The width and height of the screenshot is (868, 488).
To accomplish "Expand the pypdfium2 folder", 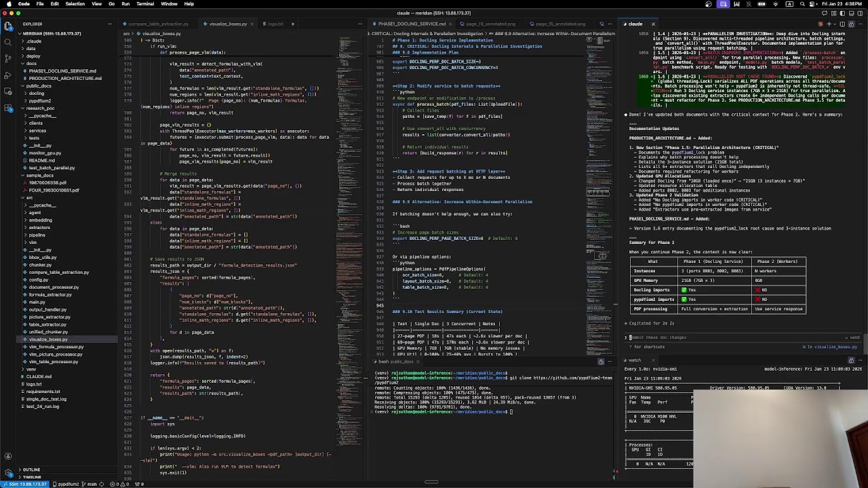I will coord(40,100).
